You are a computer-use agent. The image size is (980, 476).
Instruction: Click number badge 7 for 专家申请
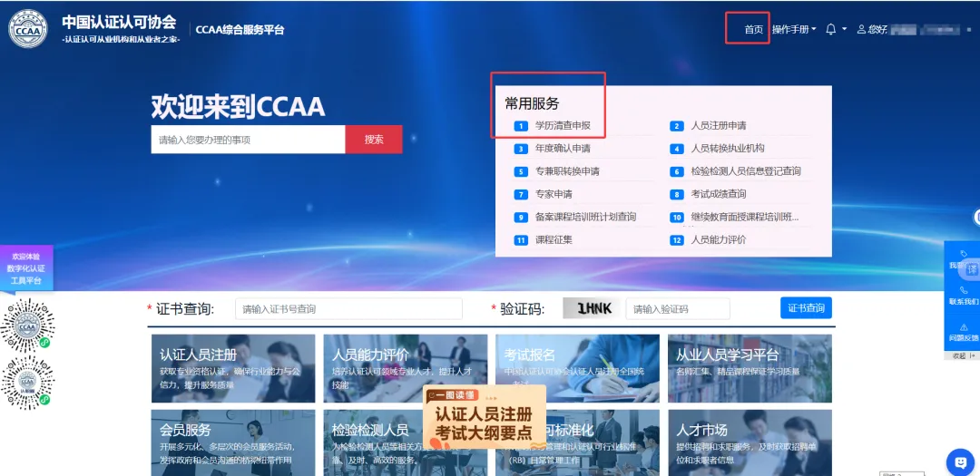point(521,194)
